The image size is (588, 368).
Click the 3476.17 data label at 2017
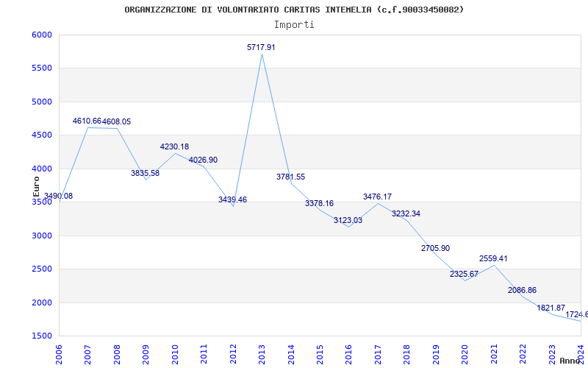[x=377, y=197]
